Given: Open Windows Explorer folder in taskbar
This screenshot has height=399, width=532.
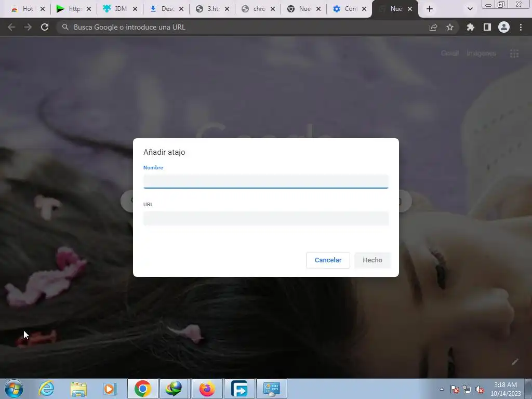Looking at the screenshot, I should click(78, 389).
